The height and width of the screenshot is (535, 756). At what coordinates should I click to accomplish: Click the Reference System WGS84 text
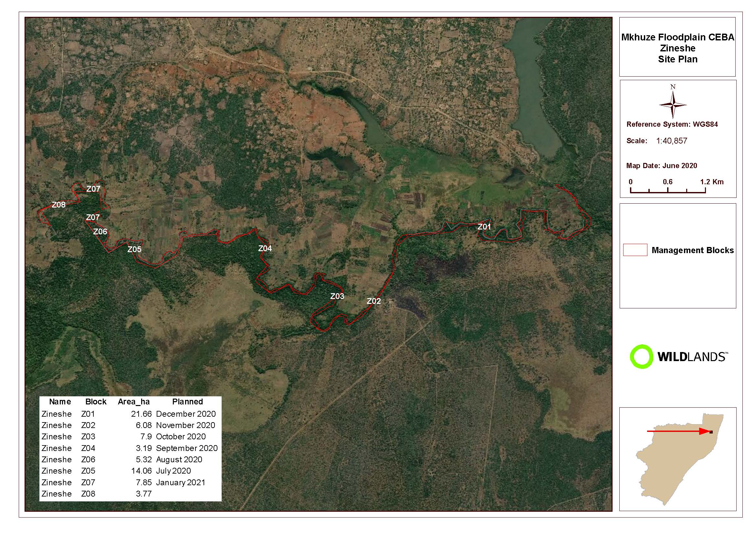tap(672, 124)
